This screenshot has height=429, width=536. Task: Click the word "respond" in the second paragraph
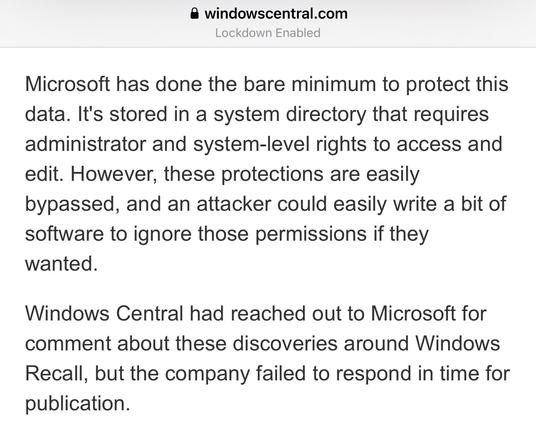tap(373, 374)
